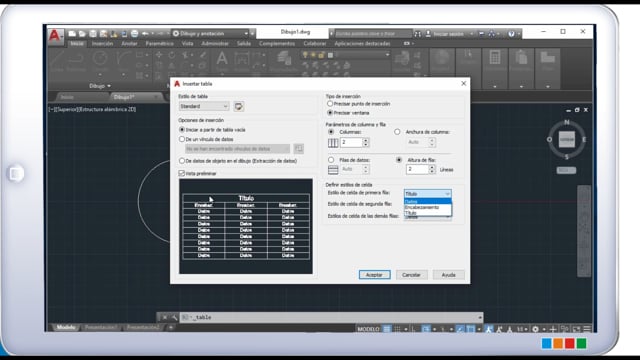
Task: Choose Título in the open dropdown list
Action: pyautogui.click(x=427, y=213)
